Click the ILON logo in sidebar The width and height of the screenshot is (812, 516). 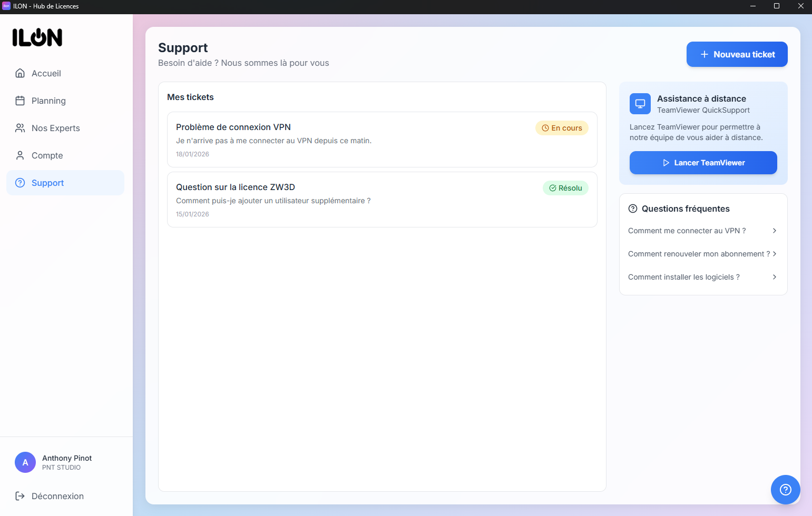click(x=37, y=37)
